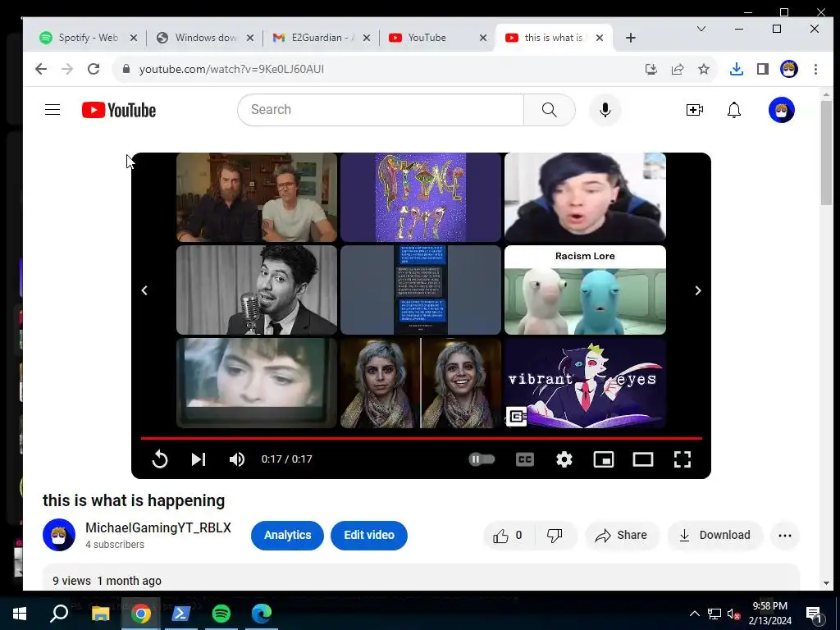Image resolution: width=840 pixels, height=630 pixels.
Task: Skip to the next video
Action: 199,459
